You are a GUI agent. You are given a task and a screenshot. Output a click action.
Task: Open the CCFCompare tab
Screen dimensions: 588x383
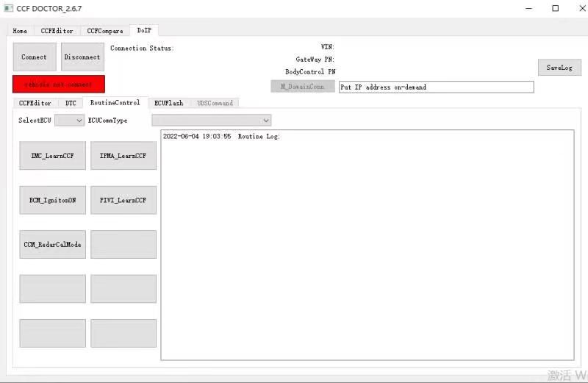(105, 31)
